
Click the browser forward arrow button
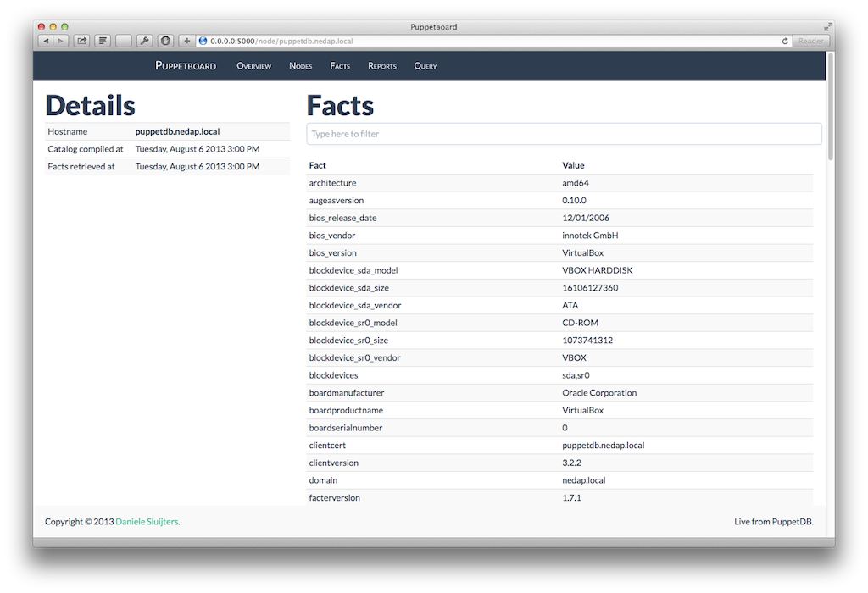click(x=60, y=41)
